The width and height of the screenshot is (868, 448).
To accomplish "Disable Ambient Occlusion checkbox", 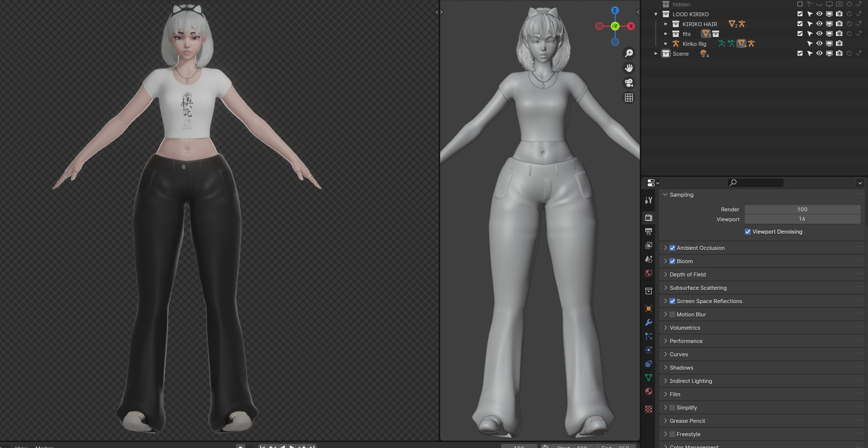I will pos(672,248).
